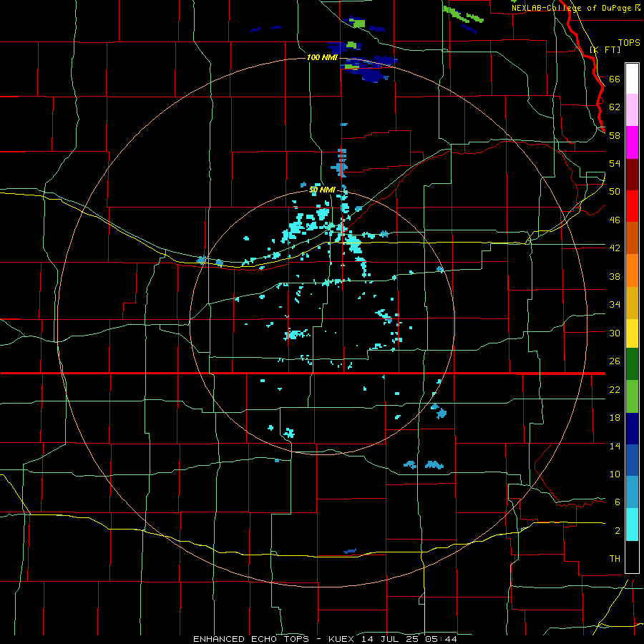This screenshot has height=644, width=644.
Task: Click the dark orange legend swatch
Action: coord(632,238)
